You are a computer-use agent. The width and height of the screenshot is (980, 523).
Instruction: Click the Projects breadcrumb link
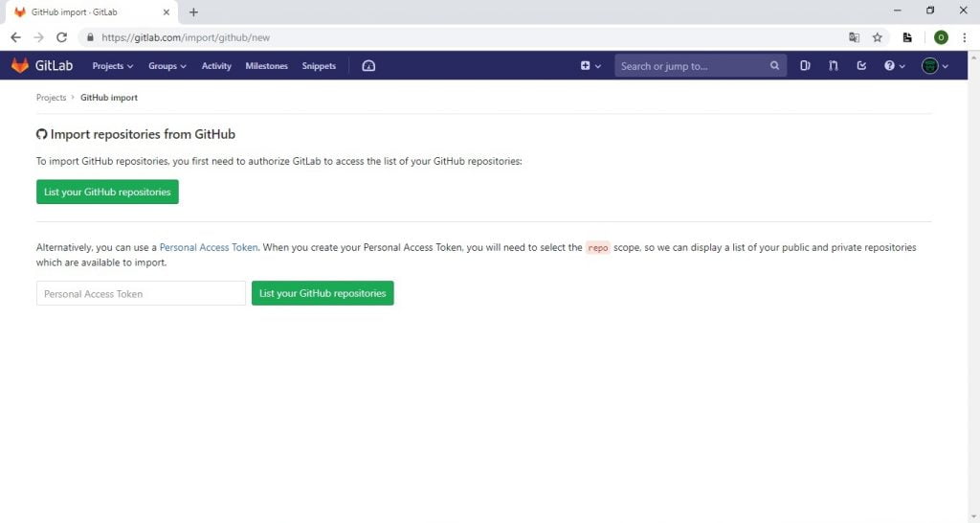(x=52, y=98)
